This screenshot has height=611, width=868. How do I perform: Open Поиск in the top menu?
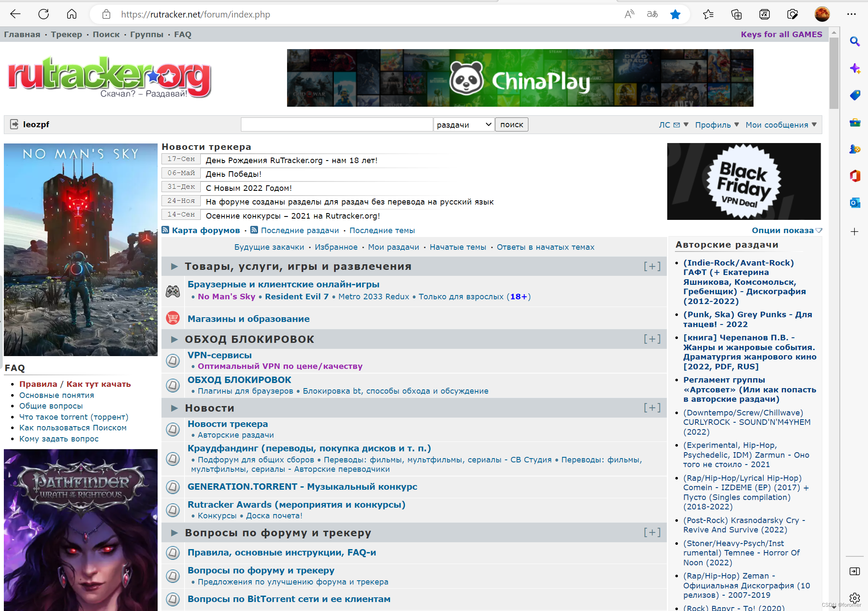pyautogui.click(x=106, y=35)
